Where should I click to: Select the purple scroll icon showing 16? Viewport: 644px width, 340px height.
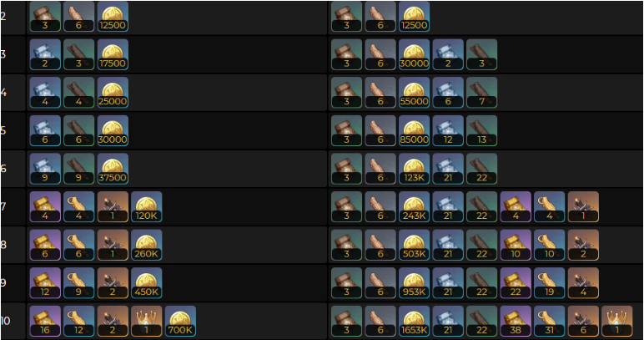tap(45, 321)
